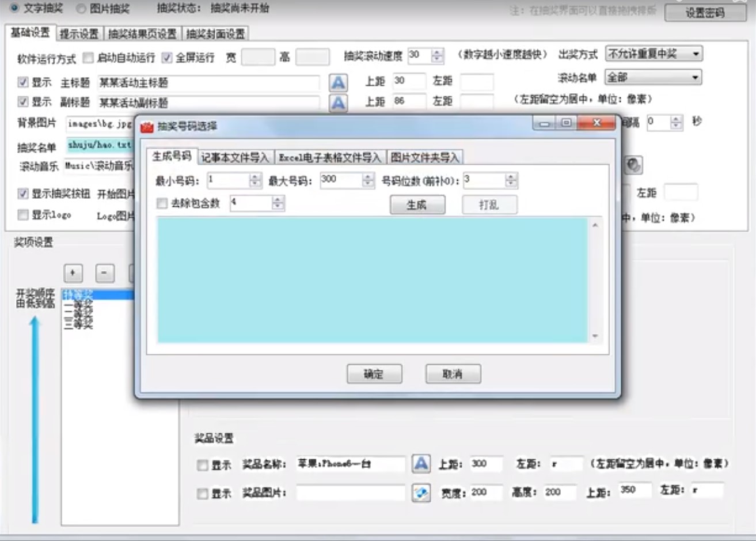Open font settings for the subtitle
Viewport: 756px width, 541px height.
tap(338, 101)
